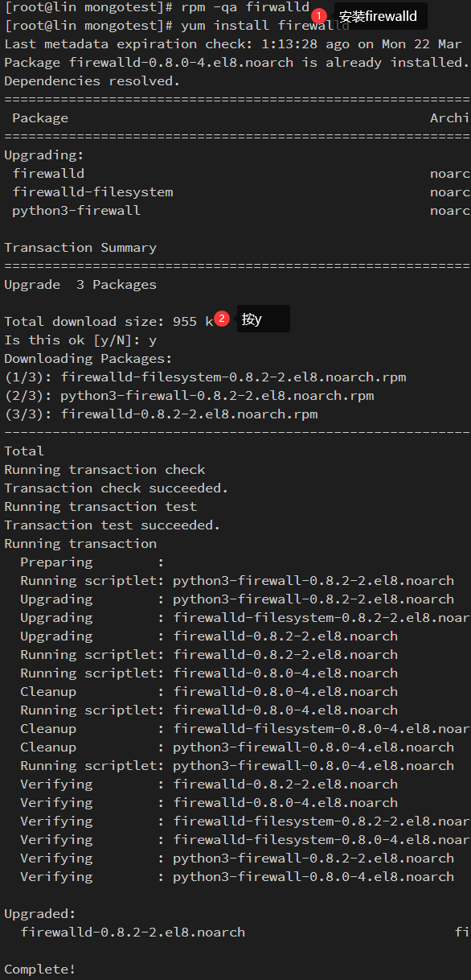The width and height of the screenshot is (471, 980).
Task: Click the 'Package' column header
Action: [40, 117]
